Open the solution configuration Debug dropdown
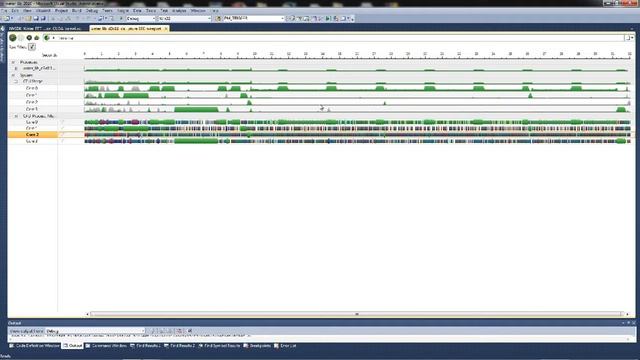640x360 pixels. click(141, 18)
